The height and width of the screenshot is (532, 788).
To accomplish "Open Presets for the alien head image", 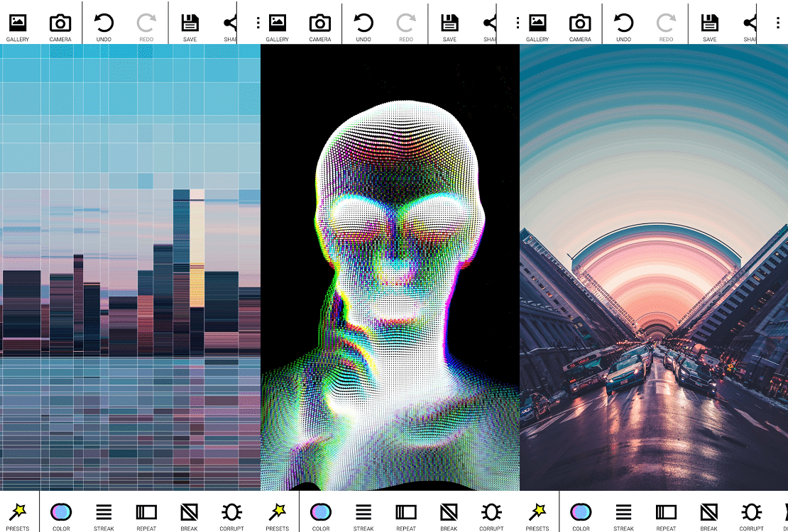I will [278, 516].
